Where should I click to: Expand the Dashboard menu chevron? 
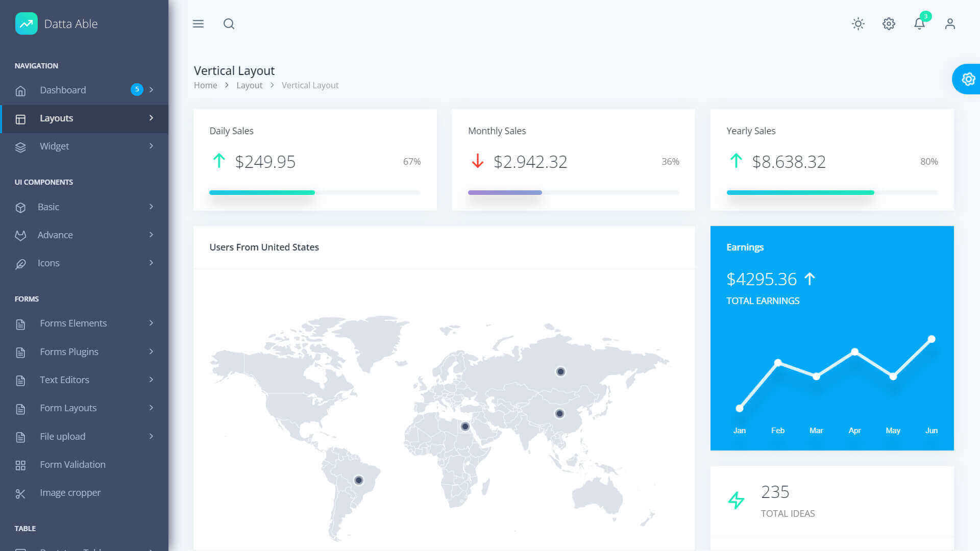[151, 90]
